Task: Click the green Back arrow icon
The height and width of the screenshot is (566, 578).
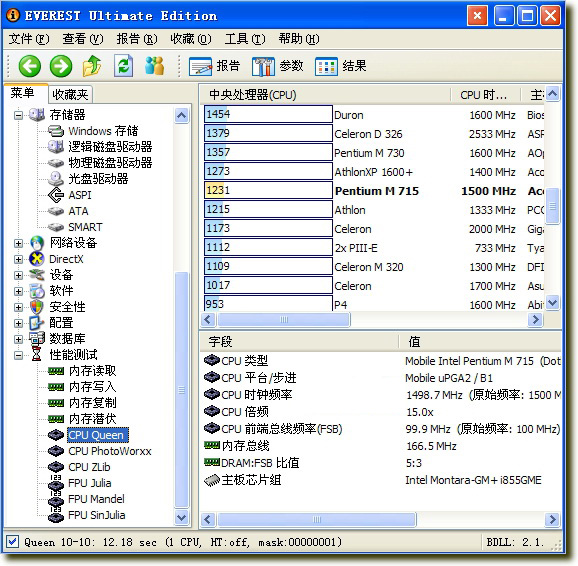Action: tap(29, 66)
